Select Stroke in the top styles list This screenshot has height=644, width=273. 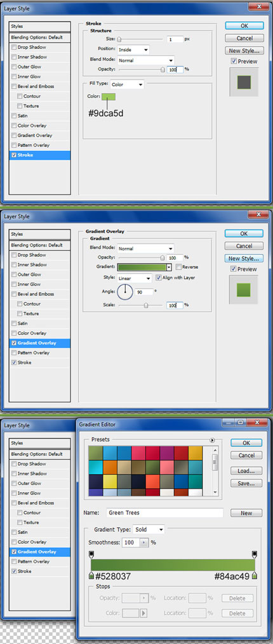[40, 155]
